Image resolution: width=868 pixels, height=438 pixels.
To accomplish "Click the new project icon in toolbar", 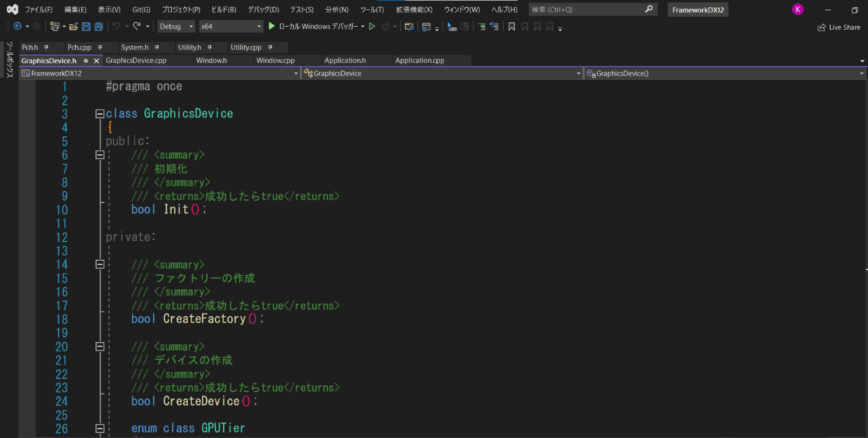I will (x=55, y=26).
